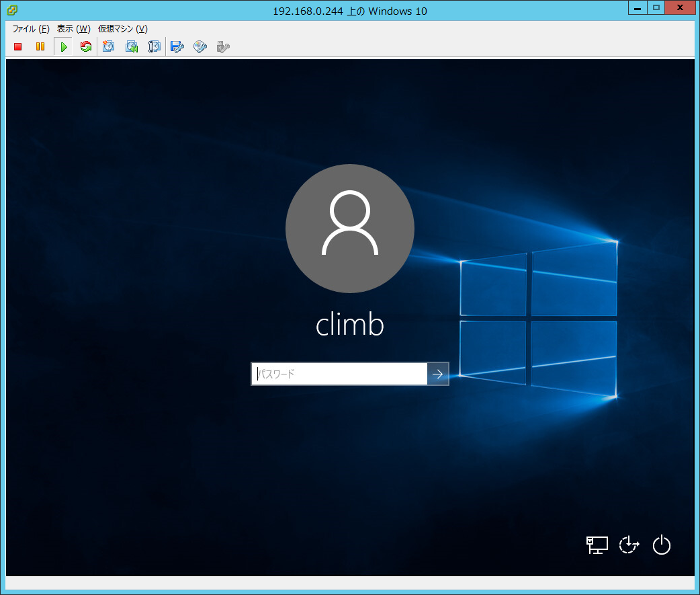Take a snapshot of the VM
Image resolution: width=700 pixels, height=595 pixels.
pyautogui.click(x=109, y=46)
